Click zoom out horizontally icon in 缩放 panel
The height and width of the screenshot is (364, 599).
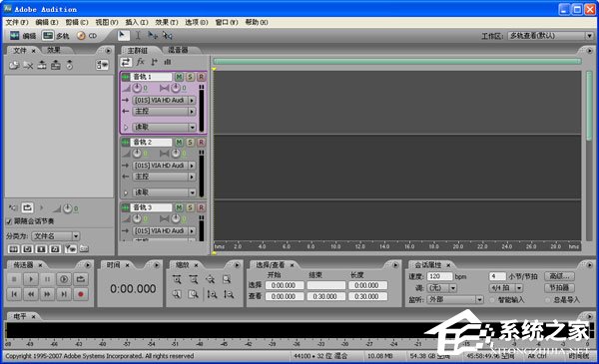194,279
